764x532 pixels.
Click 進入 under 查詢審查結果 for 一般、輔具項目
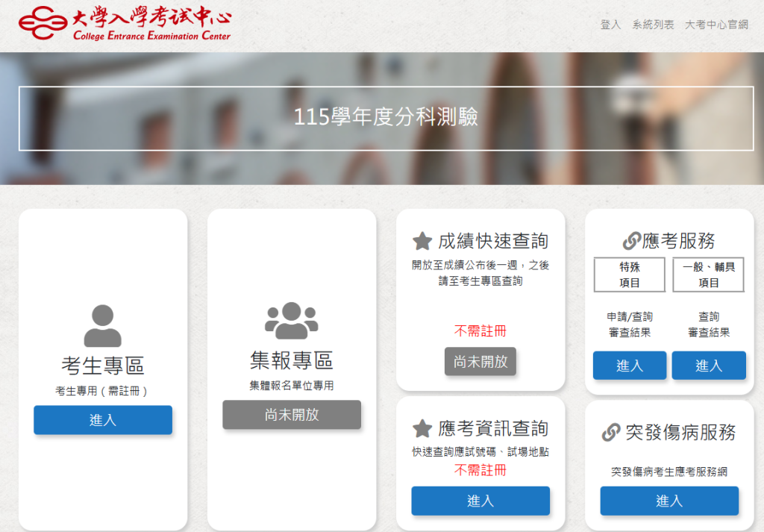(x=709, y=366)
